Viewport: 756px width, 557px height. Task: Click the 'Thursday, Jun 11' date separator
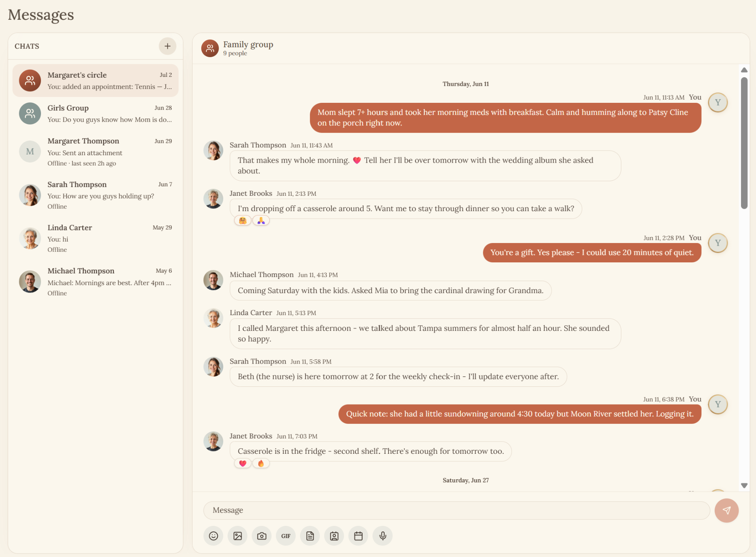pos(465,84)
